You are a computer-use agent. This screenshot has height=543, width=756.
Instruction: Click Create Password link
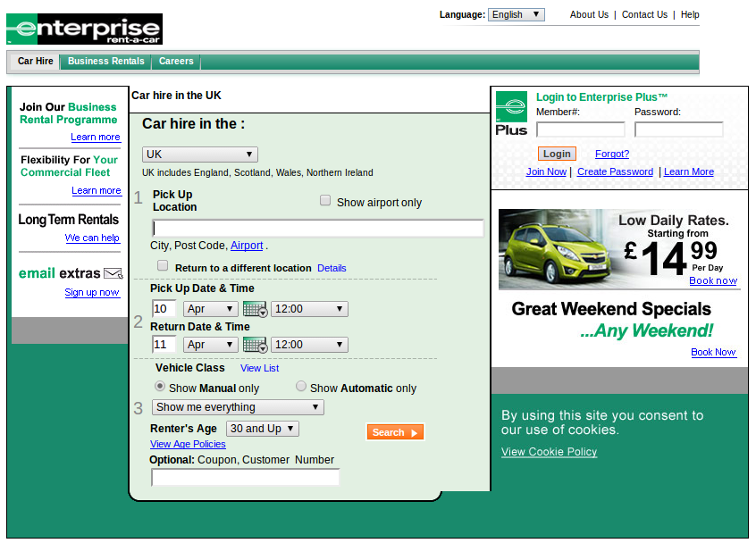pos(615,172)
